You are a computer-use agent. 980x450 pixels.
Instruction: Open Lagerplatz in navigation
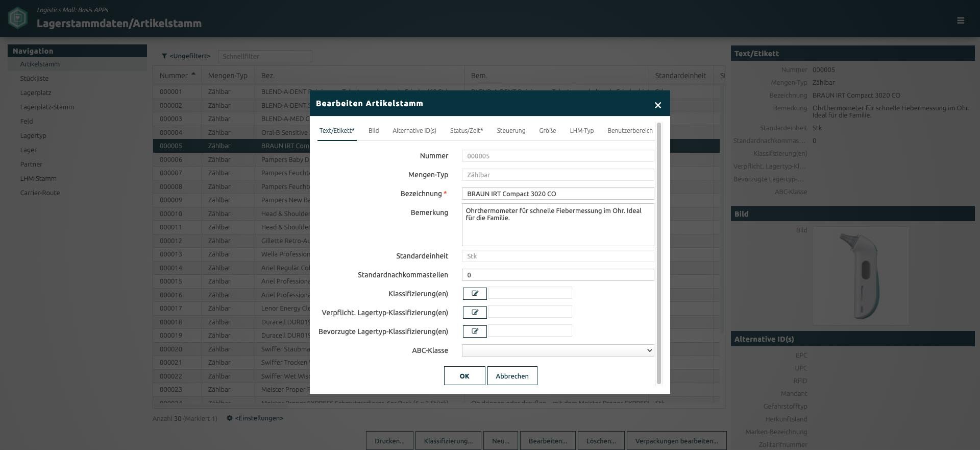click(x=36, y=92)
